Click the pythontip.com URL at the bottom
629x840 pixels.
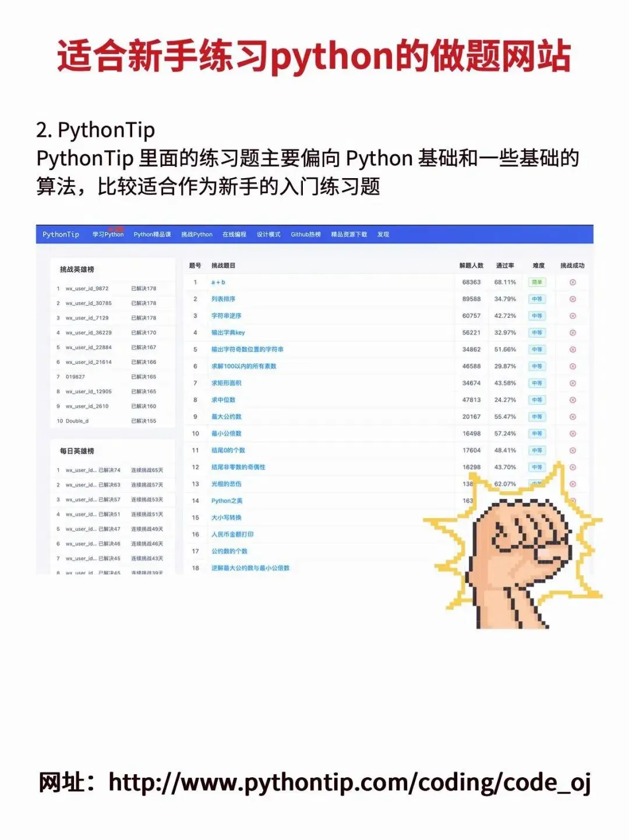point(350,783)
